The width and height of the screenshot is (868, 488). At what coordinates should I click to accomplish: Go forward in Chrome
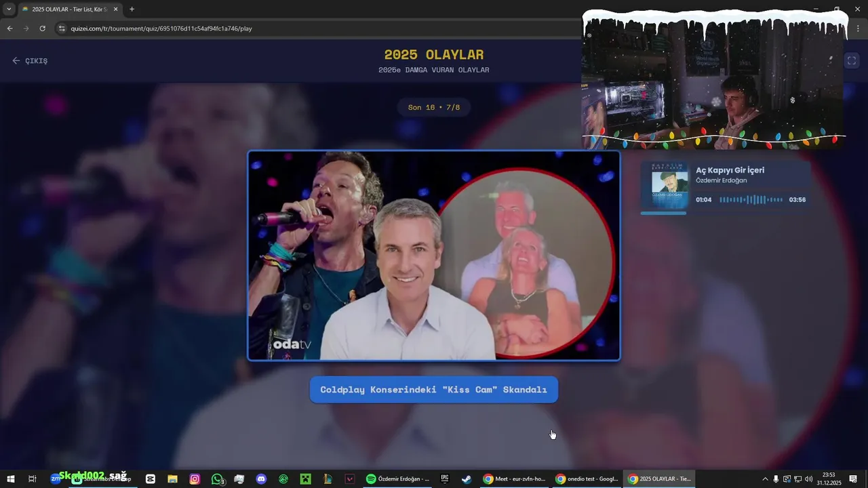pyautogui.click(x=26, y=28)
